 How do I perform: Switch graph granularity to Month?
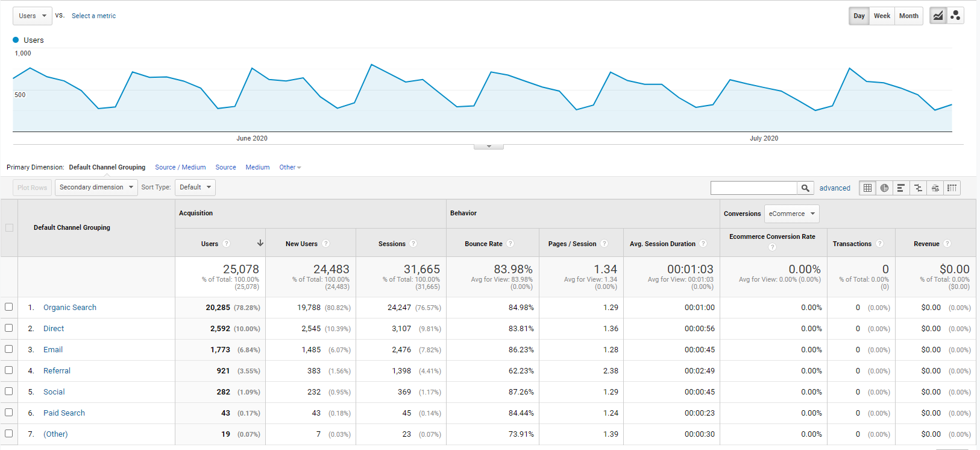[909, 16]
